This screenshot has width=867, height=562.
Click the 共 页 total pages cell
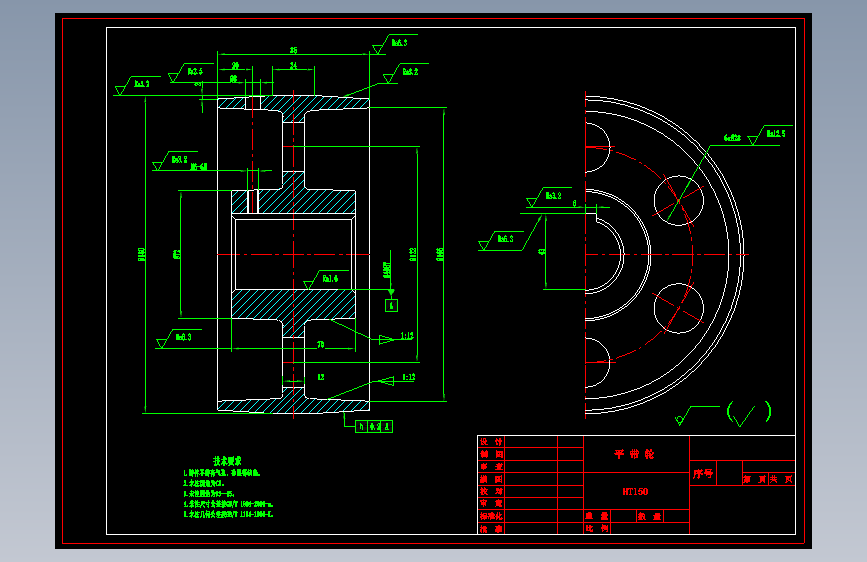(x=781, y=479)
